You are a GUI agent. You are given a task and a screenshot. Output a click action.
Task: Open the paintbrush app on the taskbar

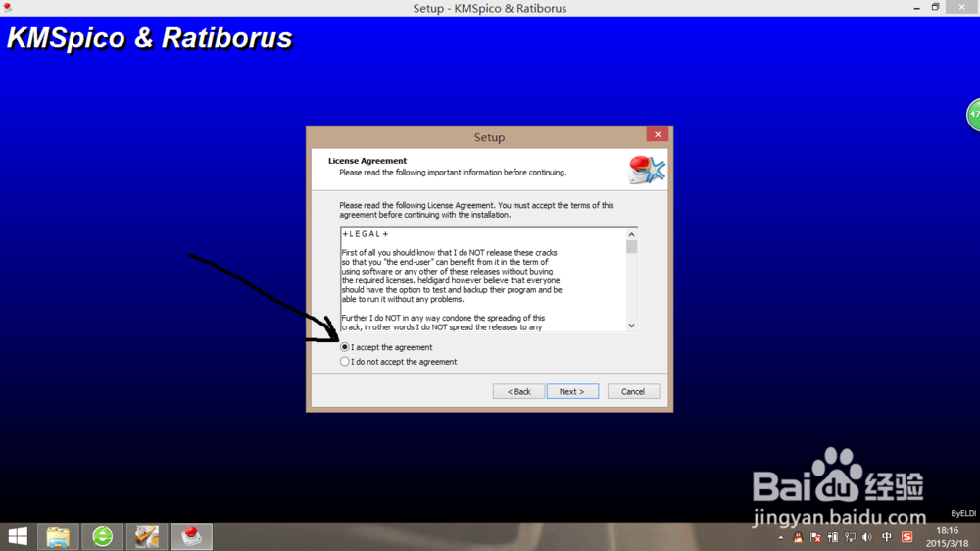coord(147,536)
